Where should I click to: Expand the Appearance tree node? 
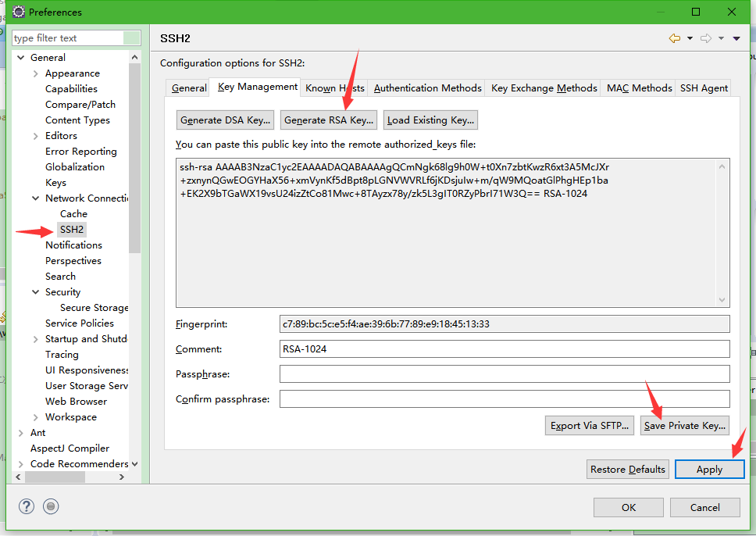(x=35, y=73)
